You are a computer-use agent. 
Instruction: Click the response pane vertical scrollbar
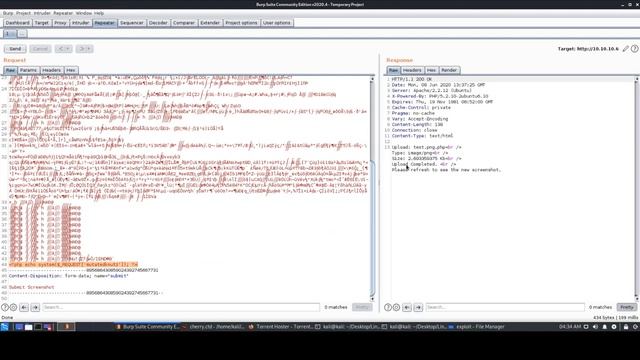636,188
